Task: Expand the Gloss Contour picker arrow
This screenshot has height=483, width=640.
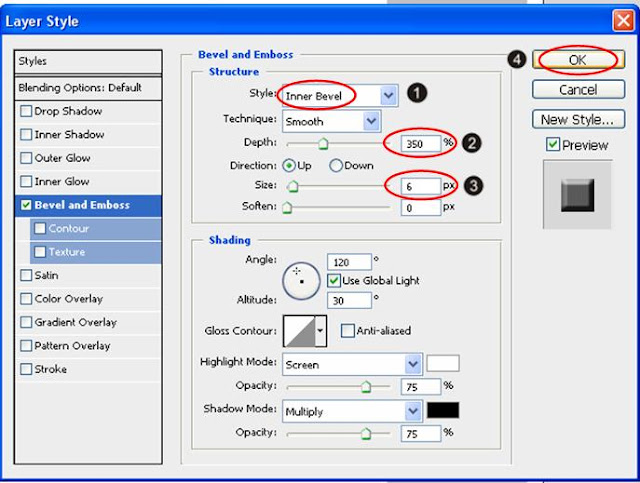Action: point(321,331)
